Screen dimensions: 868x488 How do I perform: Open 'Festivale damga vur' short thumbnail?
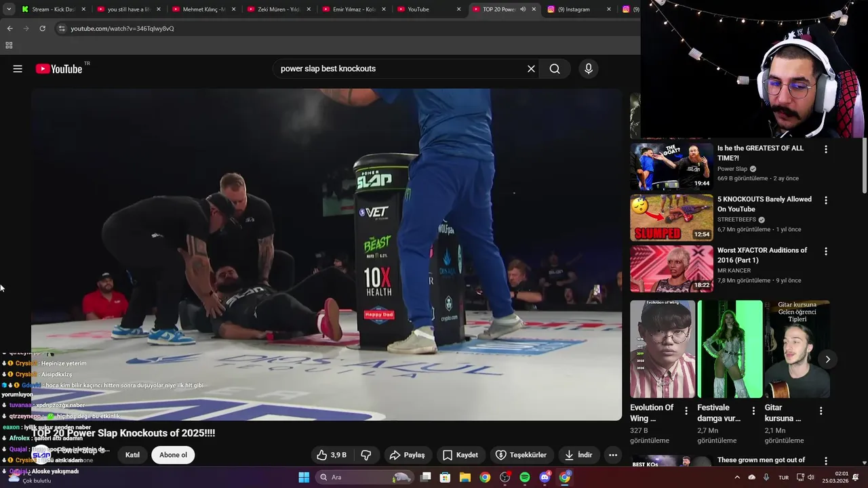point(730,349)
